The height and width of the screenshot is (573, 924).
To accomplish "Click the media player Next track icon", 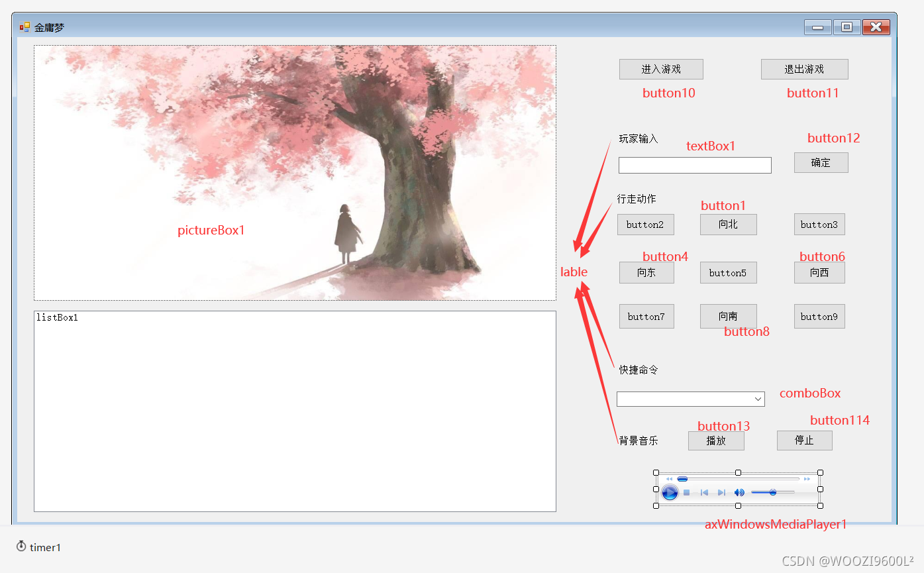I will (721, 492).
